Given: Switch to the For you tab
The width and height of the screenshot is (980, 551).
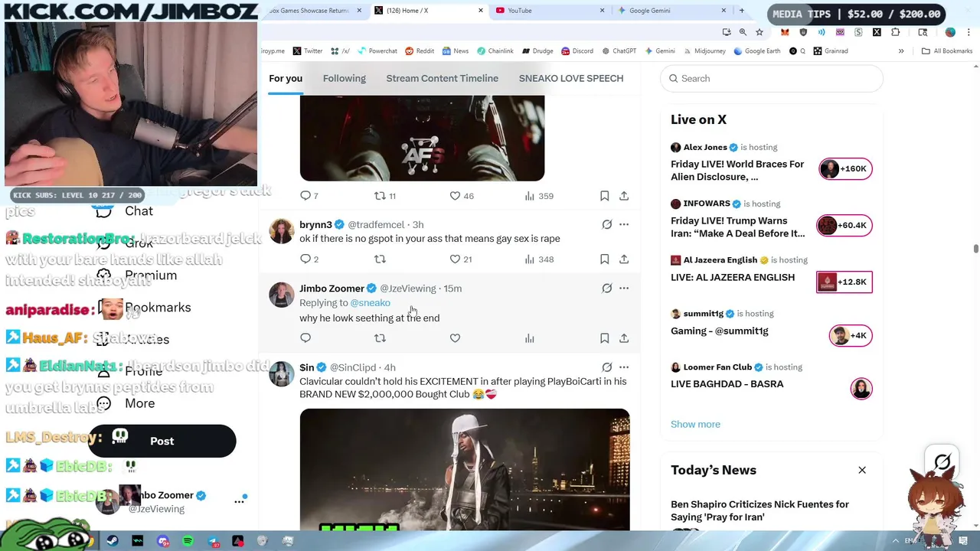Looking at the screenshot, I should pos(286,78).
